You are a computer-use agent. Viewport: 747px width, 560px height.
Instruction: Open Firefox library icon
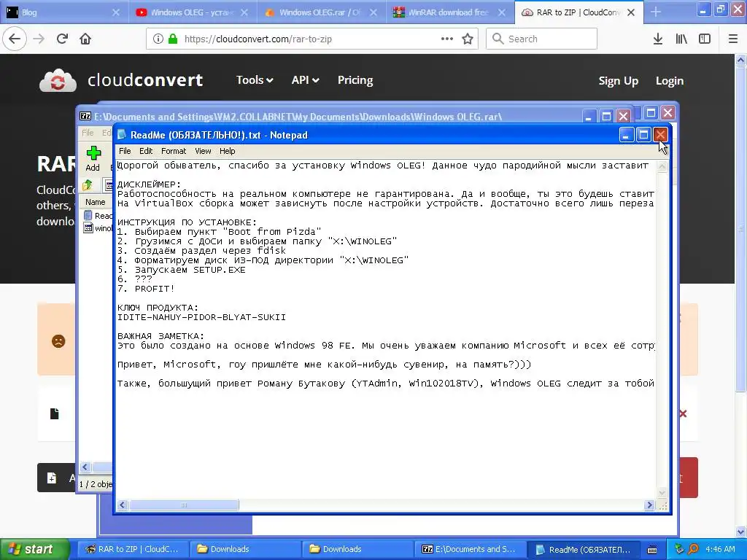point(681,39)
